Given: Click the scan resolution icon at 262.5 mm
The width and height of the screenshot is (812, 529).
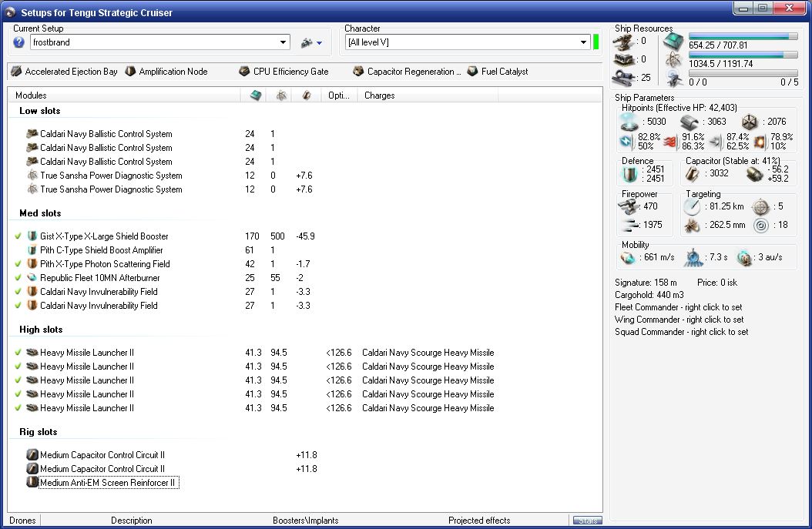Looking at the screenshot, I should click(692, 225).
